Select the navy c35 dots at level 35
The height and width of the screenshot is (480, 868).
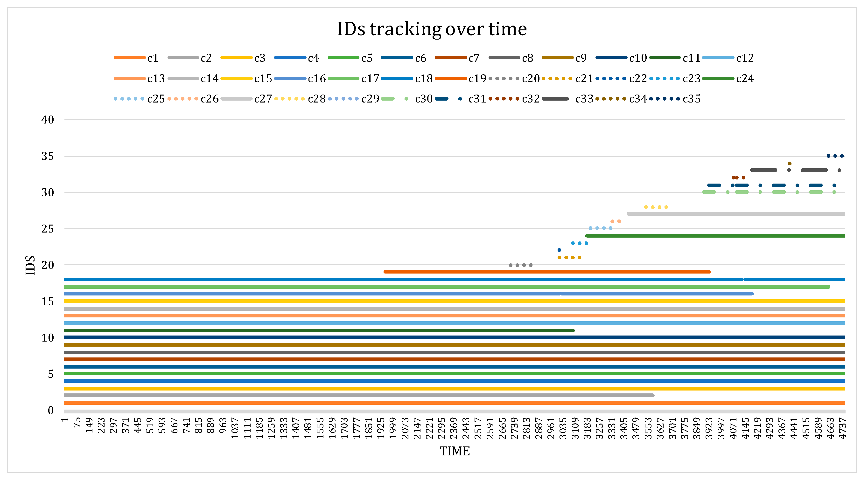[x=835, y=156]
